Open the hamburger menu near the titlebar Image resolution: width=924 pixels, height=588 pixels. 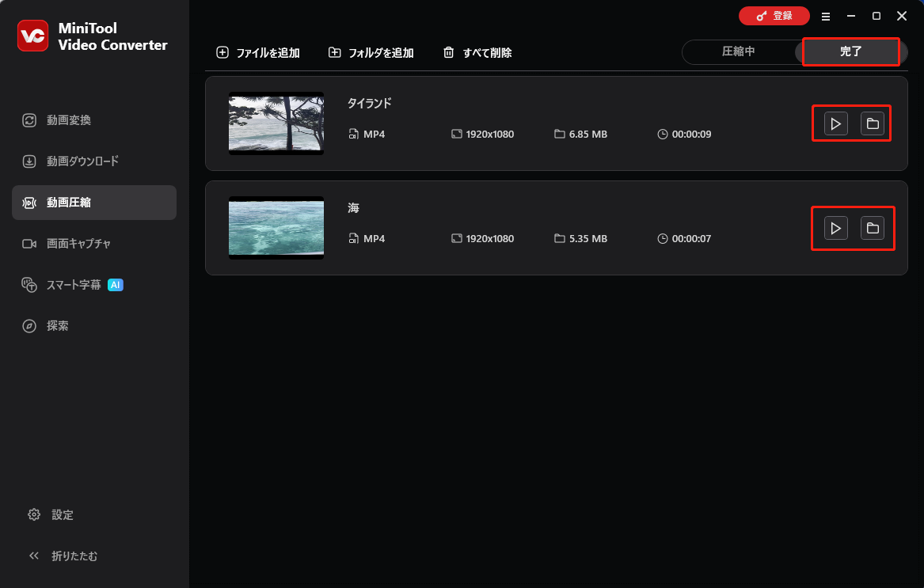(x=826, y=16)
